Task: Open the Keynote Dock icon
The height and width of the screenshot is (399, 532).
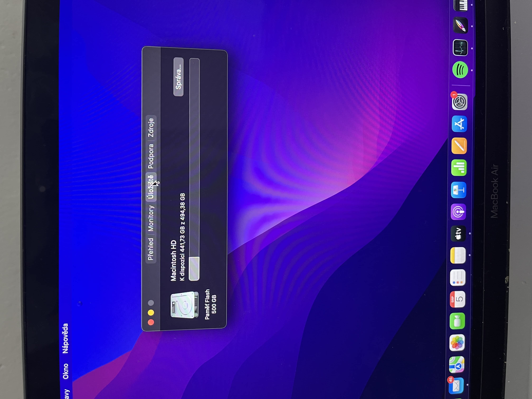Action: point(458,190)
